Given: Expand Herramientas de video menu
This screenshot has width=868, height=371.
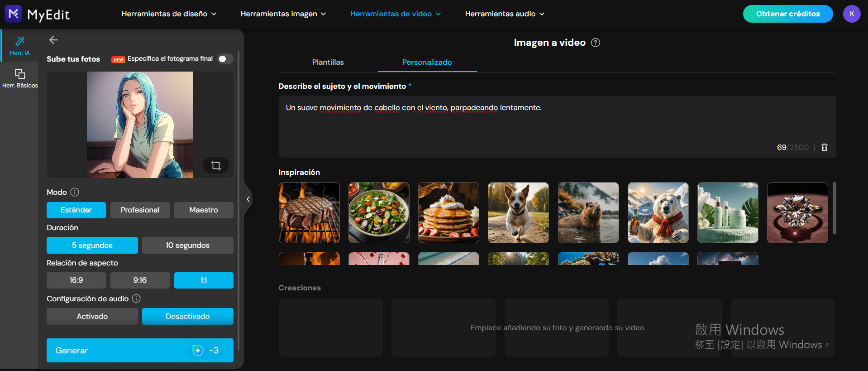Looking at the screenshot, I should (396, 14).
